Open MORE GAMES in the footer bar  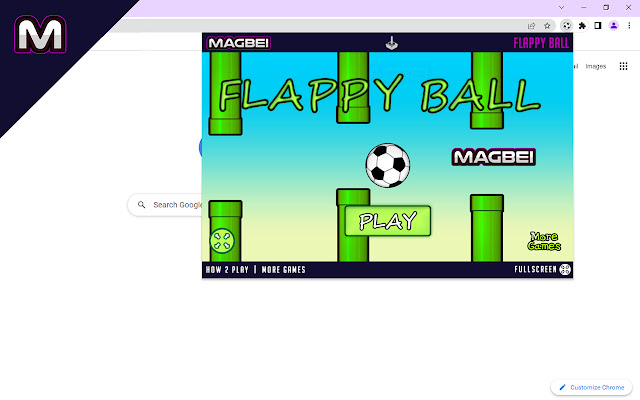283,269
